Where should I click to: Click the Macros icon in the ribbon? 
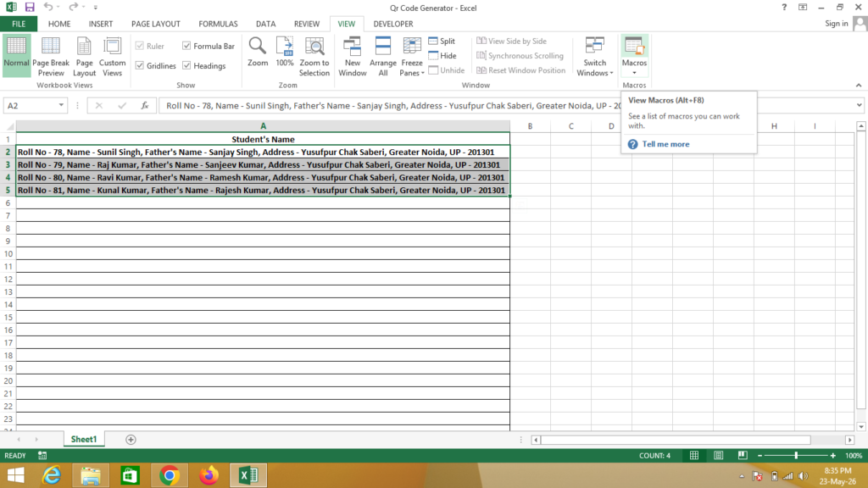(634, 47)
